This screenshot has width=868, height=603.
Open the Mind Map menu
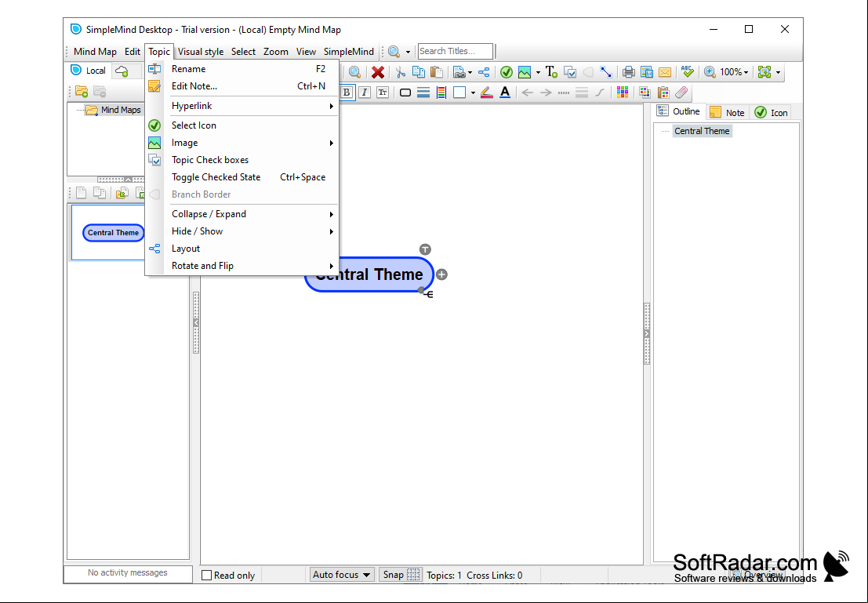tap(95, 52)
